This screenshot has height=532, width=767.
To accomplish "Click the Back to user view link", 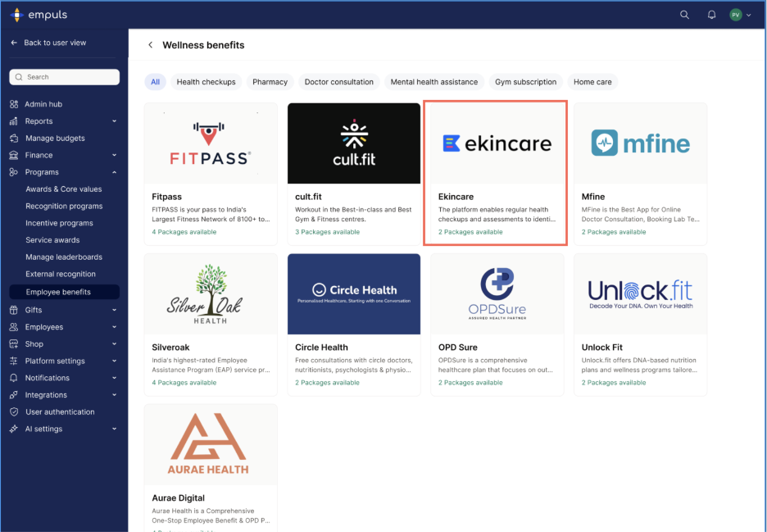I will point(55,43).
